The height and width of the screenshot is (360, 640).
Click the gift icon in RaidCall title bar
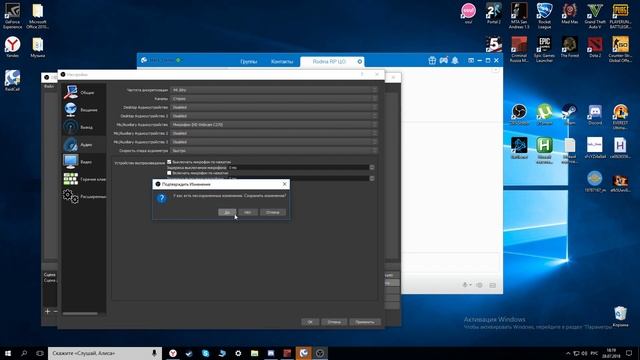pyautogui.click(x=432, y=60)
